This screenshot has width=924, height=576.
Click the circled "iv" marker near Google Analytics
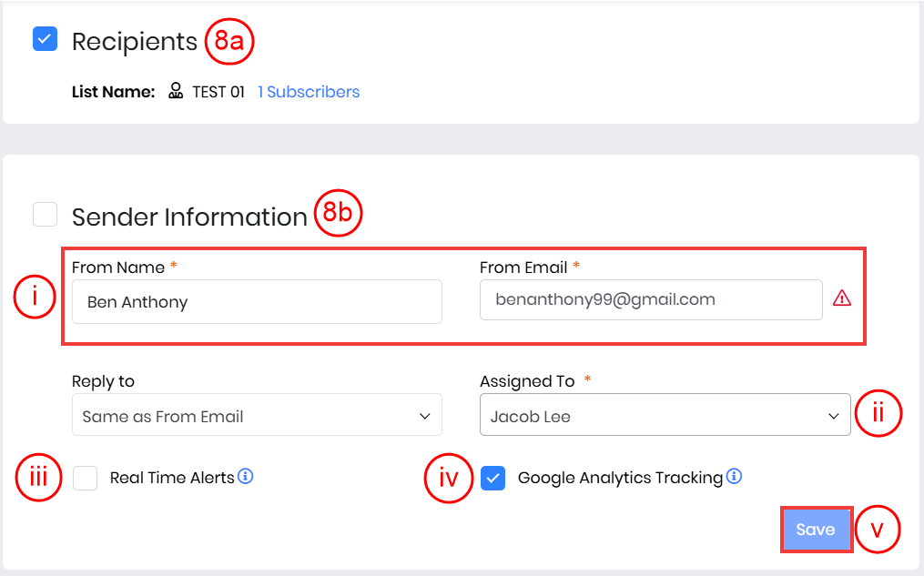[x=448, y=478]
